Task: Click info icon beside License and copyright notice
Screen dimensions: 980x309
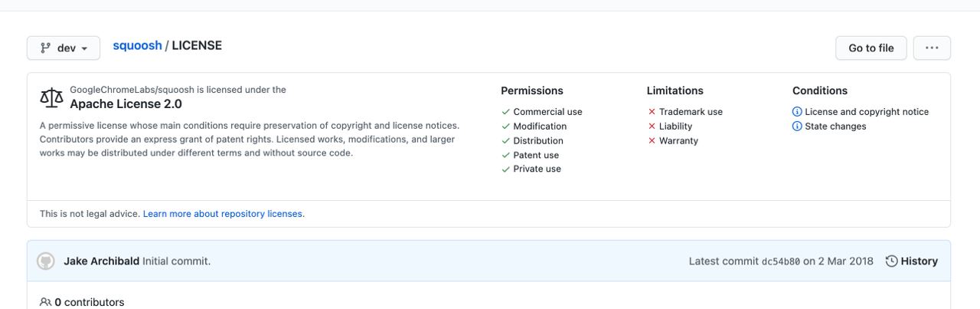Action: tap(797, 112)
